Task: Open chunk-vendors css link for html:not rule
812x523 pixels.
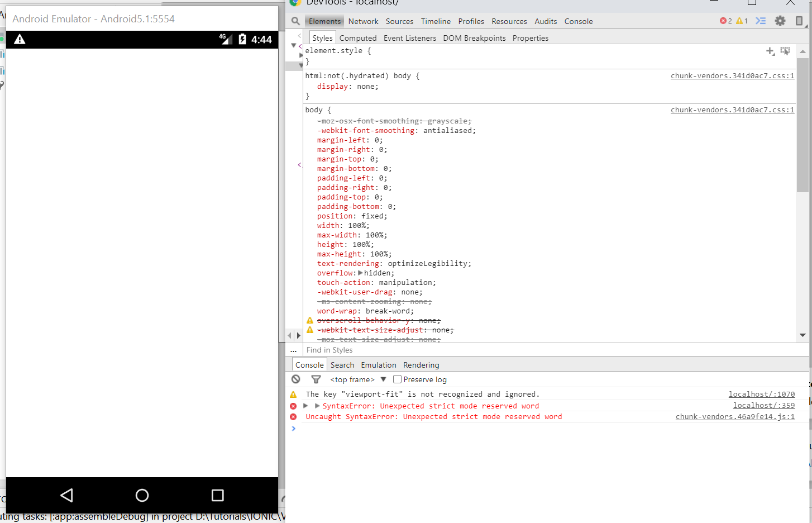Action: pos(732,76)
